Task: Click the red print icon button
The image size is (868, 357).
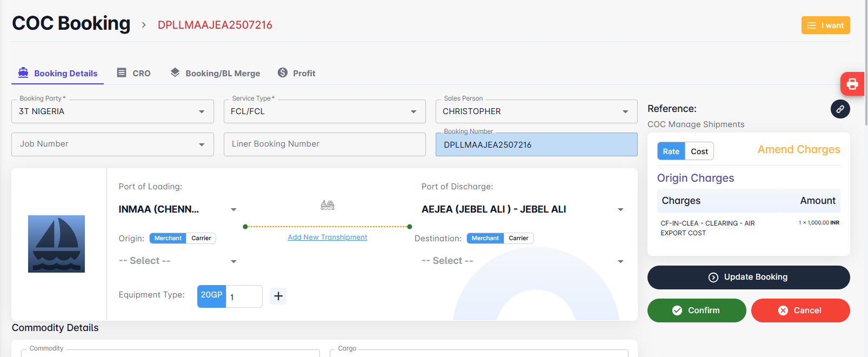Action: 852,84
